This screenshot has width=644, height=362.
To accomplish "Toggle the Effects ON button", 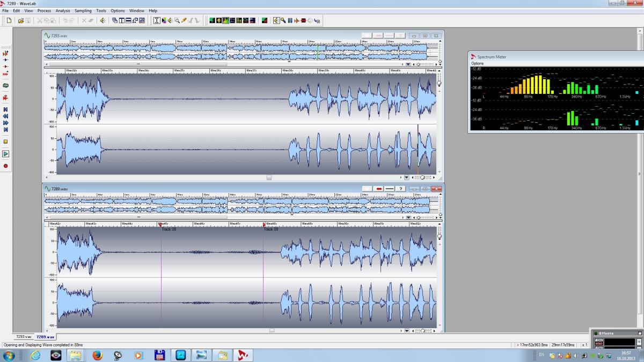I will pyautogui.click(x=599, y=341).
